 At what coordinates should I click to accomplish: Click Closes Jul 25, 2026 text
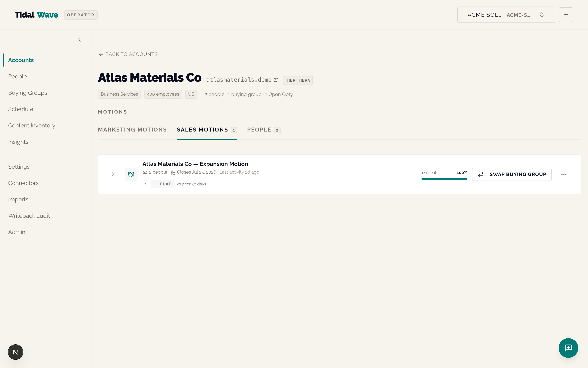(196, 172)
